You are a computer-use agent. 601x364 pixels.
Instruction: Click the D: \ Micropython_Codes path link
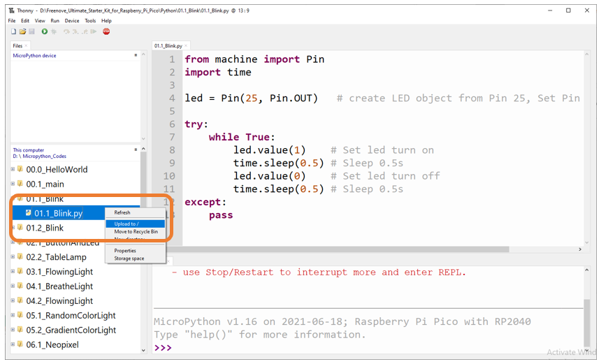click(x=39, y=156)
